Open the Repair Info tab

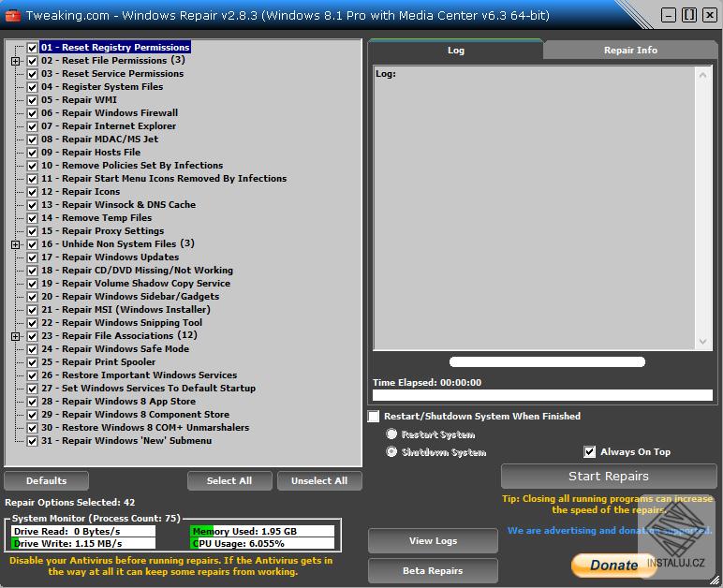click(630, 50)
